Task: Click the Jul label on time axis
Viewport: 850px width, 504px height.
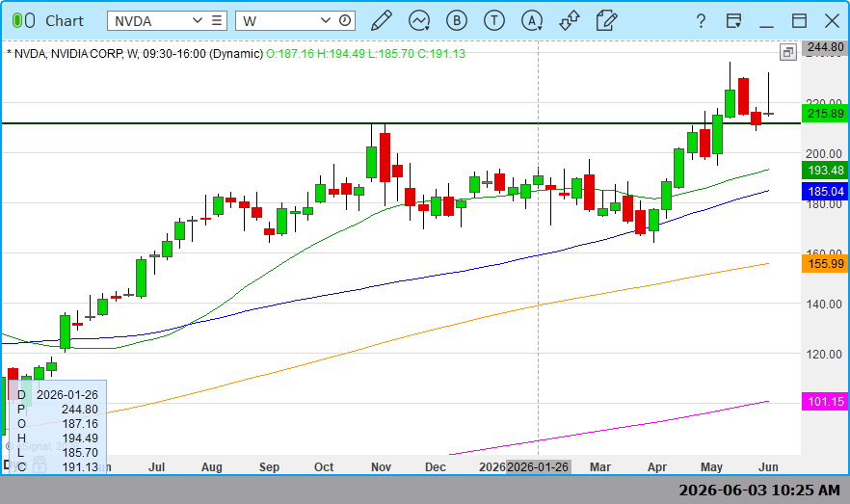Action: (x=157, y=467)
